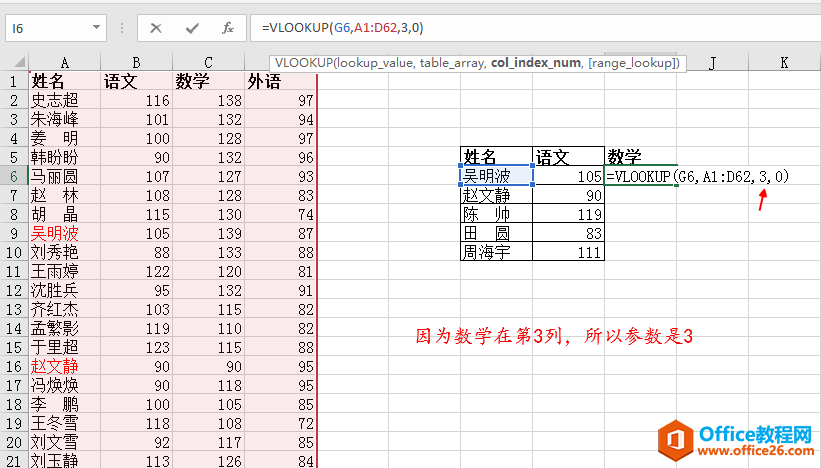Select red name 吴明波 in column A
821x468 pixels.
point(64,233)
